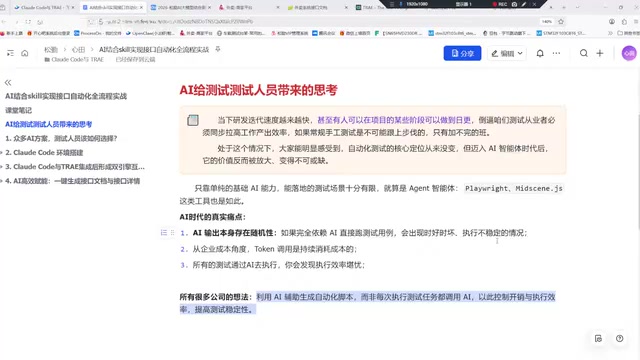Open the bottom-right comment panel icon
640x360 pixels.
pyautogui.click(x=598, y=338)
